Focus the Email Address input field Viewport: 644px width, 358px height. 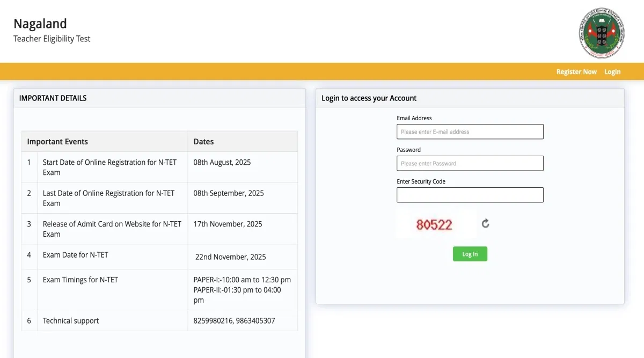point(470,131)
